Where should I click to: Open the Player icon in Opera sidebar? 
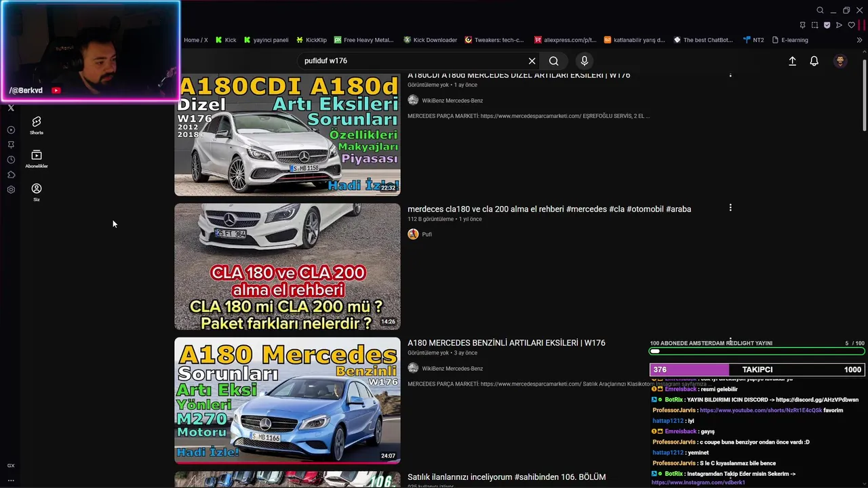11,129
